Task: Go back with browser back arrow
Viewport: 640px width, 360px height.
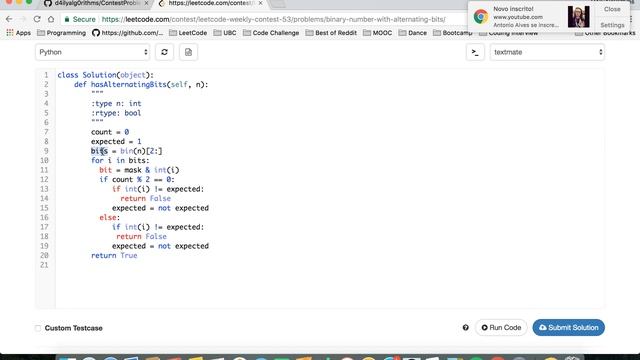Action: point(9,19)
